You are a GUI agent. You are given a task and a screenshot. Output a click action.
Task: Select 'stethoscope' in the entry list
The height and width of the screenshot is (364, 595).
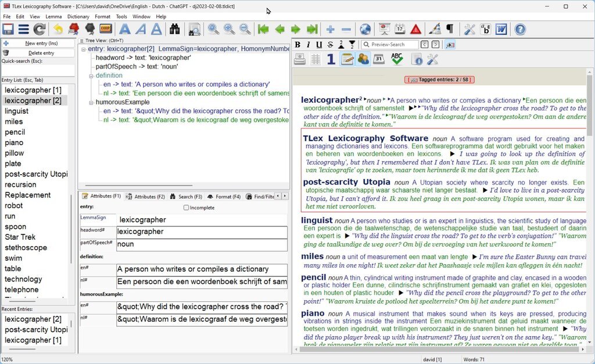pyautogui.click(x=26, y=247)
